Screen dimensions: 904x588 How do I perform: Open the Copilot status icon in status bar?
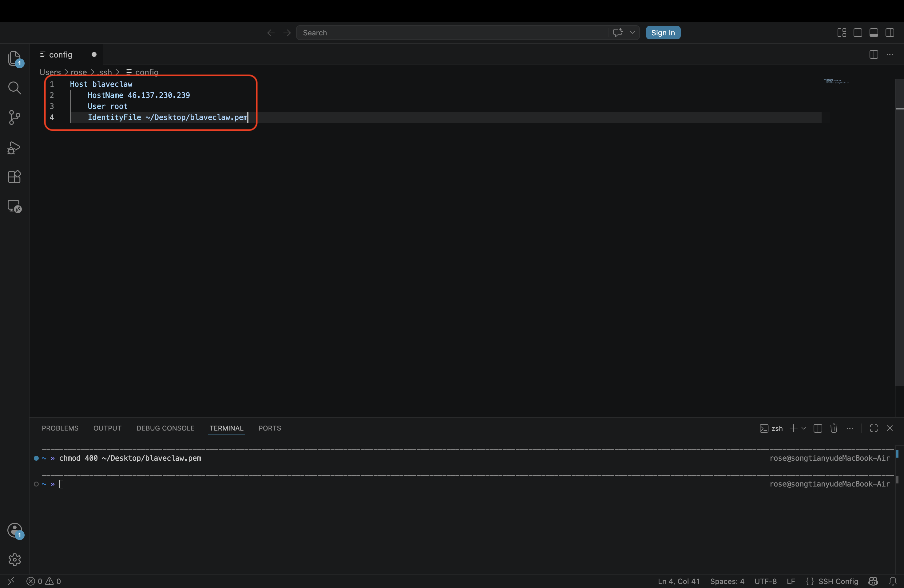pos(873,581)
